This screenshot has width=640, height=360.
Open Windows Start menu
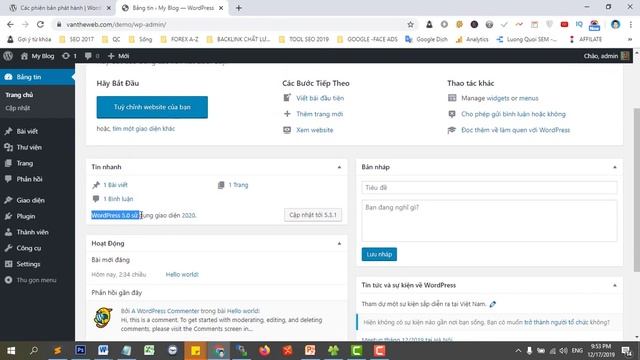point(11,351)
